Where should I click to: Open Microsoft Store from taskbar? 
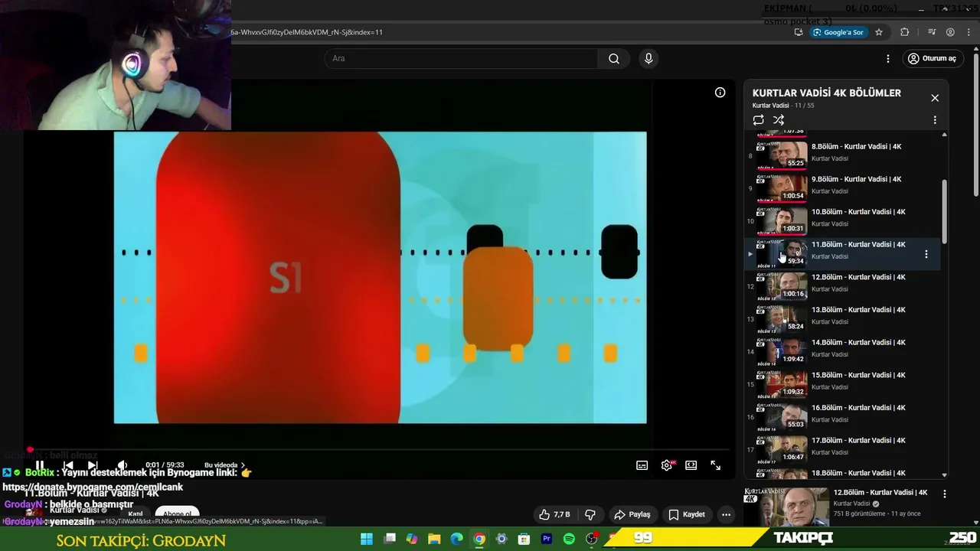[524, 539]
